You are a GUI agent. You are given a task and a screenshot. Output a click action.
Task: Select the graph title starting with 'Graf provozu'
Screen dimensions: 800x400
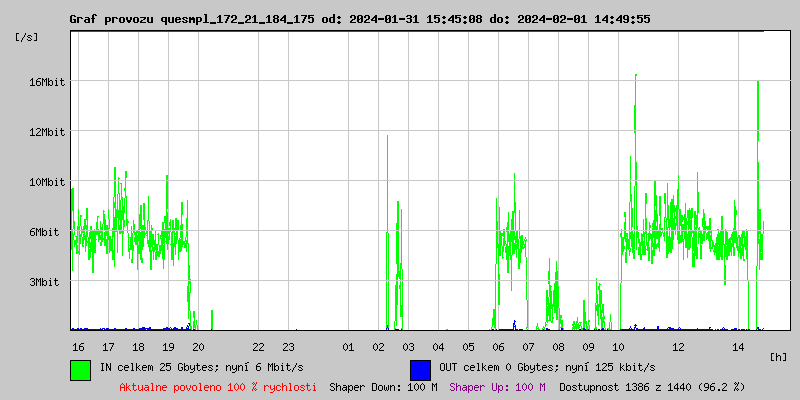(x=359, y=19)
